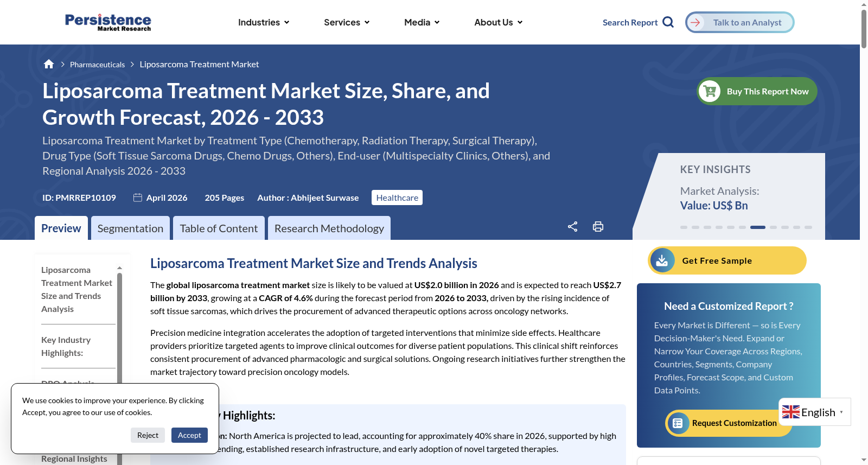Click the Persistence Market Research logo
868x465 pixels.
pyautogui.click(x=108, y=22)
